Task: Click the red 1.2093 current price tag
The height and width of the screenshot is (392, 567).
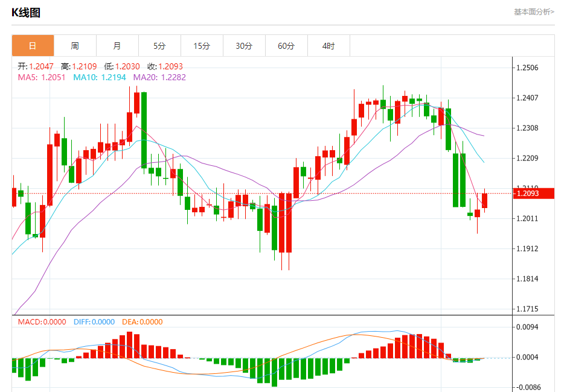Action: click(534, 194)
